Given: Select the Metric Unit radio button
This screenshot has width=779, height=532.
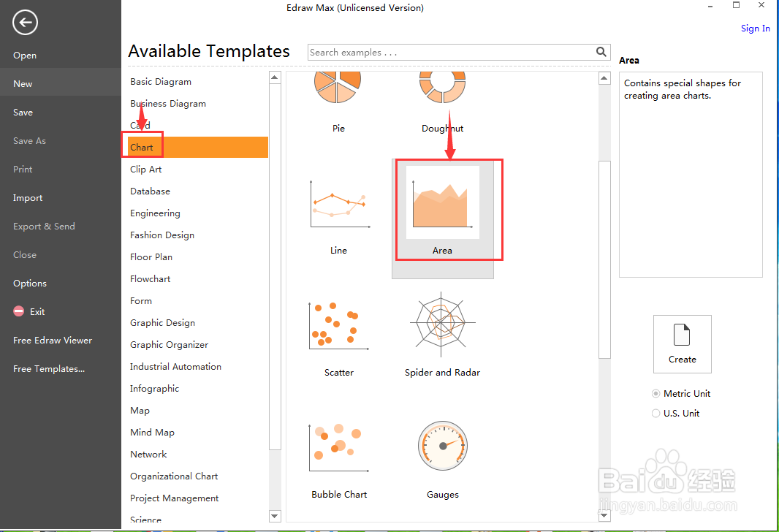Looking at the screenshot, I should 655,393.
